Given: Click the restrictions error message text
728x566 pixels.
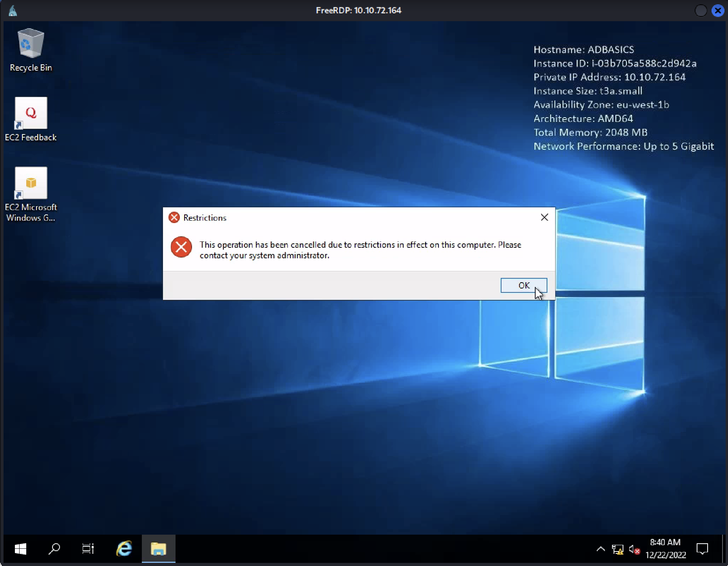Looking at the screenshot, I should tap(360, 250).
